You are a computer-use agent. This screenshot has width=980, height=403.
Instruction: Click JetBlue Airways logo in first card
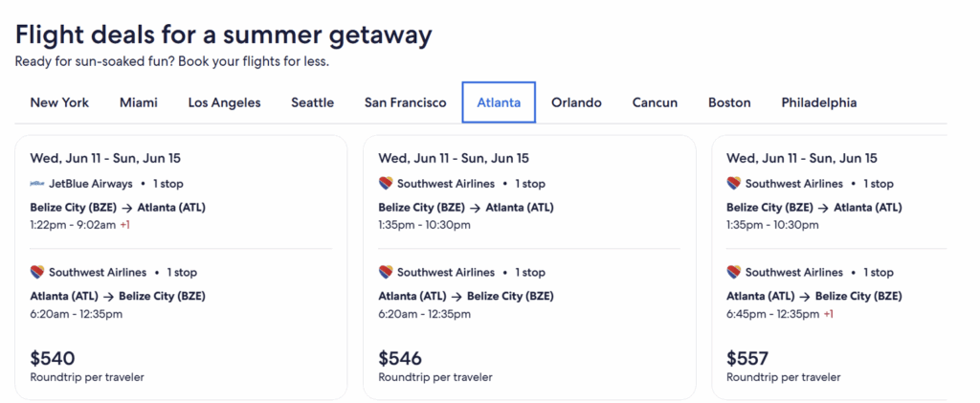tap(37, 184)
